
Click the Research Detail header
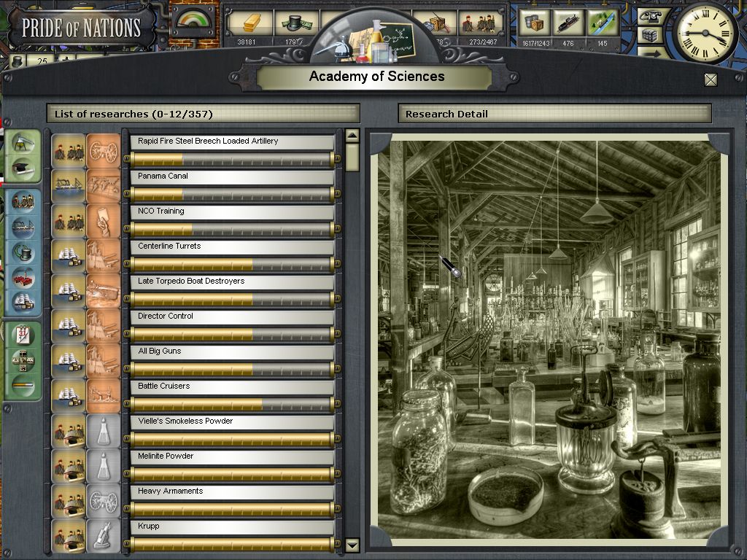[x=554, y=114]
